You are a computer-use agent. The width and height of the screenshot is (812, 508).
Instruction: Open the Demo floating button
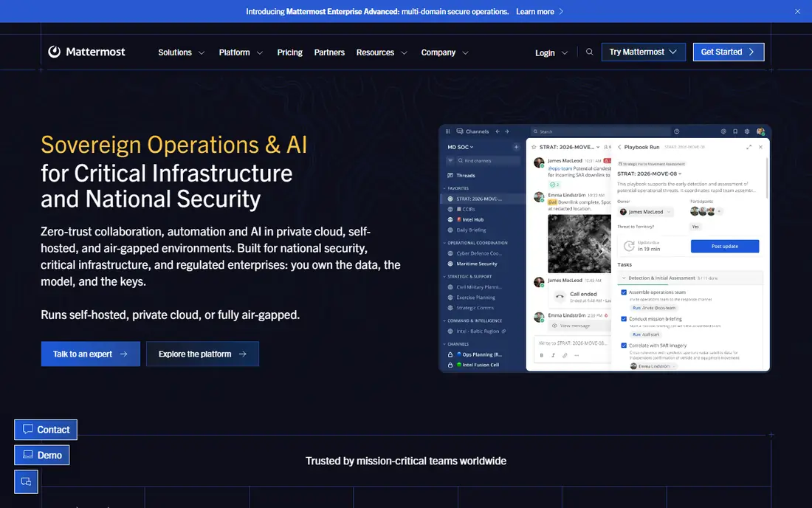pos(41,455)
